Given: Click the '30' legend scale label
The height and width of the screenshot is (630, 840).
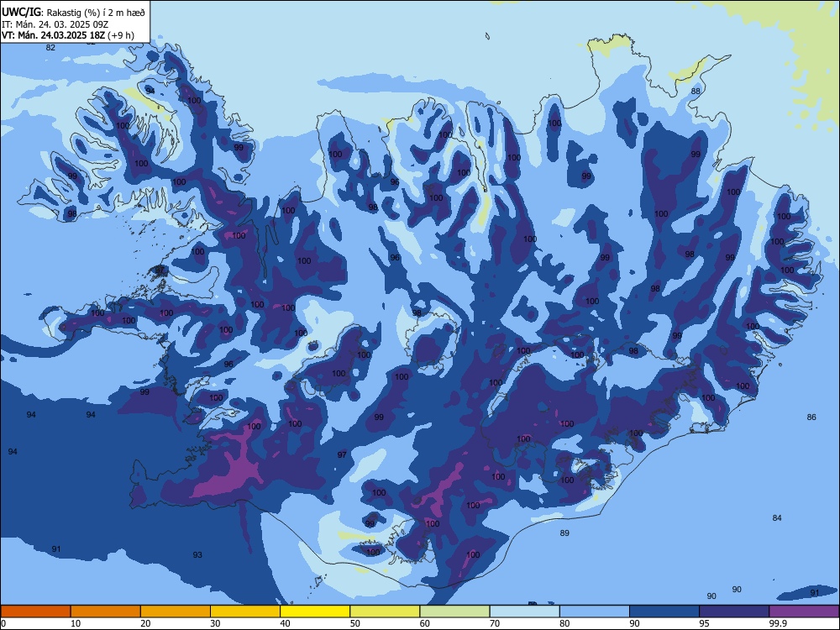Looking at the screenshot, I should pos(215,623).
